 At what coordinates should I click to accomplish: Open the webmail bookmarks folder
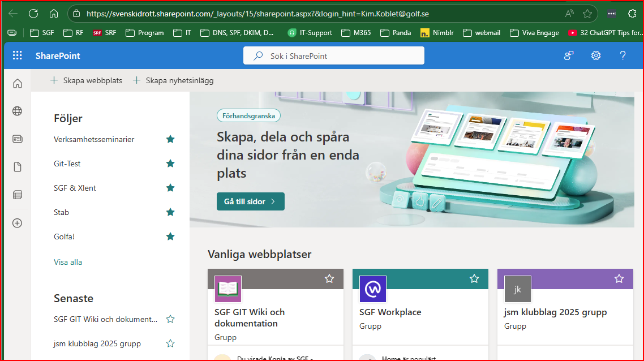click(482, 33)
